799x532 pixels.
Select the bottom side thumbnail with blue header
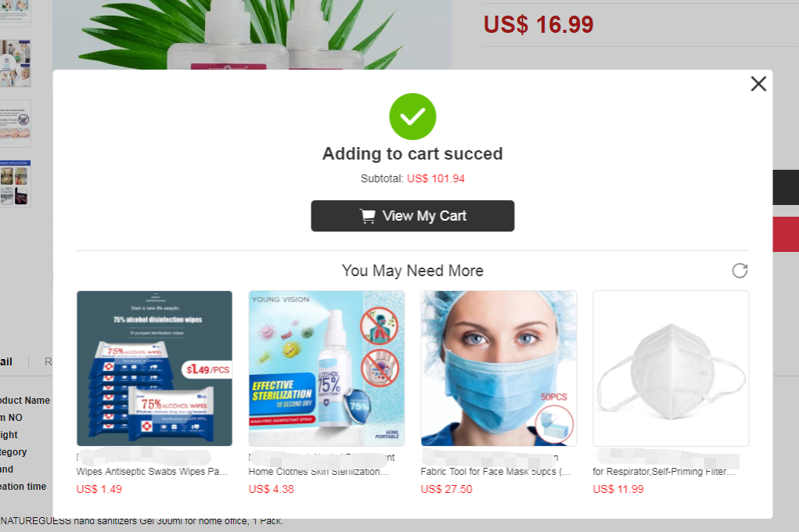tap(16, 183)
